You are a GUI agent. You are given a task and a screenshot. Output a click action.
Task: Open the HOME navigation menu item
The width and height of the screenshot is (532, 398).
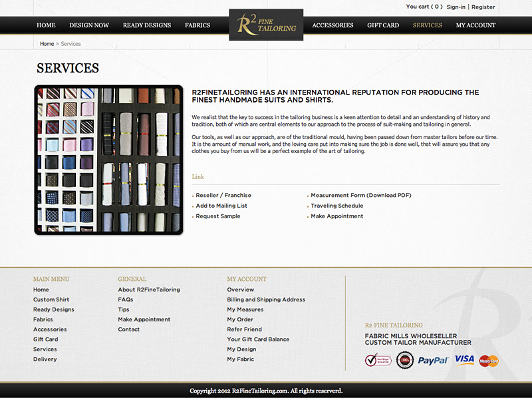(46, 25)
